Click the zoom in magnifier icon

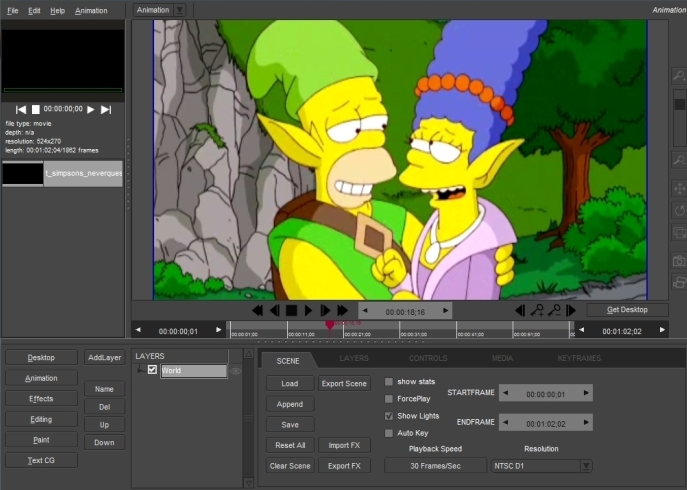679,78
